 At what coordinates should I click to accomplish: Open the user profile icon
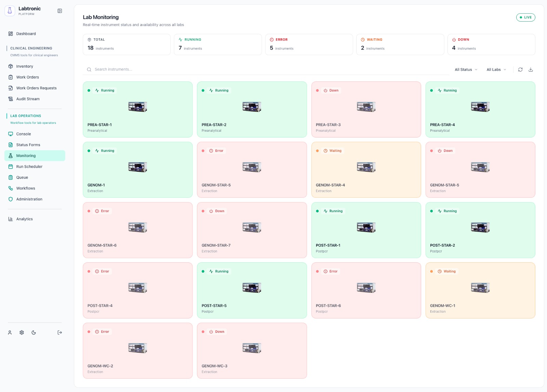pyautogui.click(x=10, y=332)
